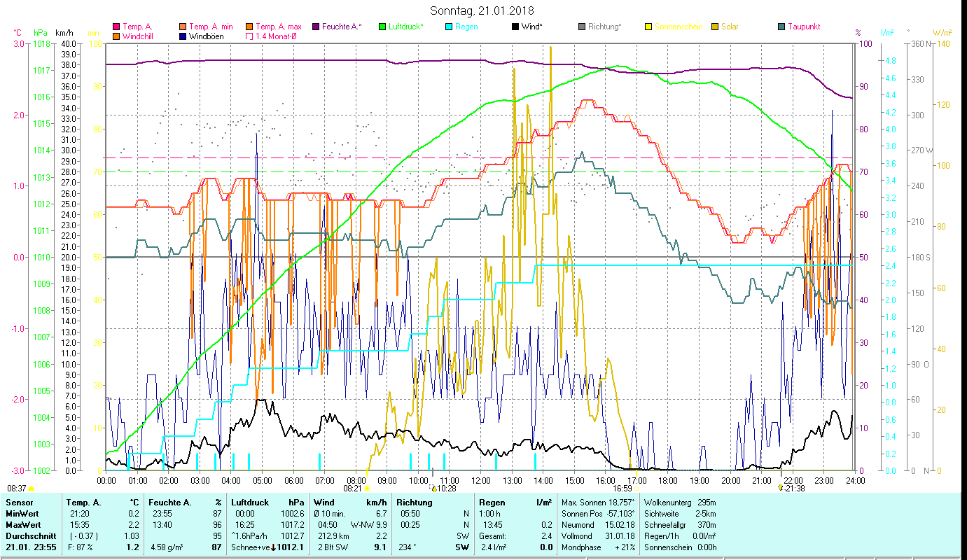Select the gray Richtung* legend square
The image size is (967, 560).
[582, 27]
